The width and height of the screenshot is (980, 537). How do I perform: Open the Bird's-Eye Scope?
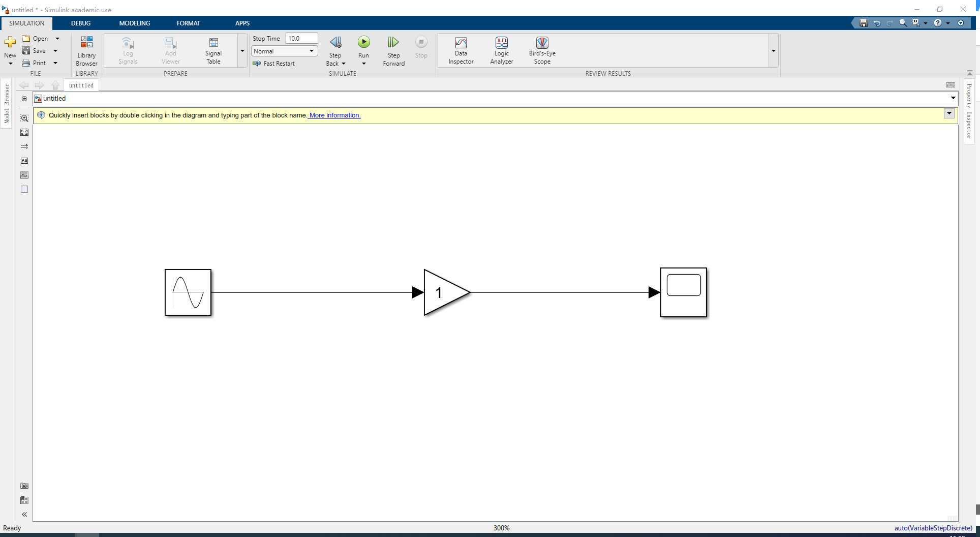click(542, 50)
